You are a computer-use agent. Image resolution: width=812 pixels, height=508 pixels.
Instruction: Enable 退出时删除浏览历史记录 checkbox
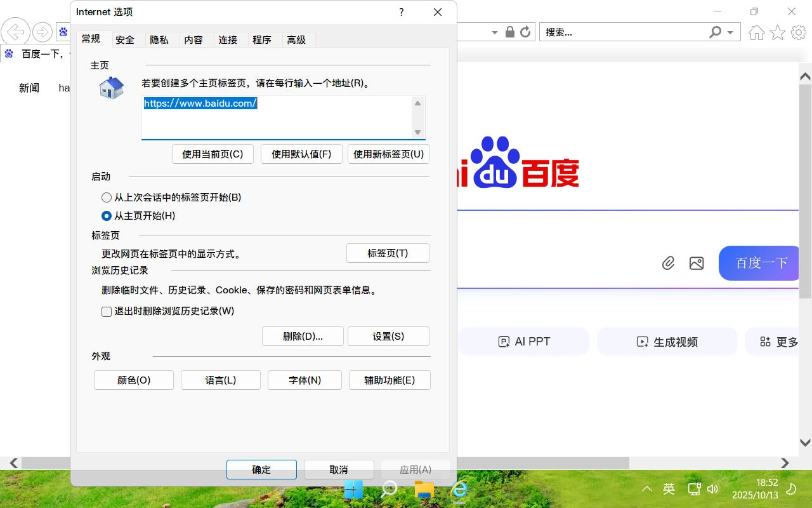(107, 311)
